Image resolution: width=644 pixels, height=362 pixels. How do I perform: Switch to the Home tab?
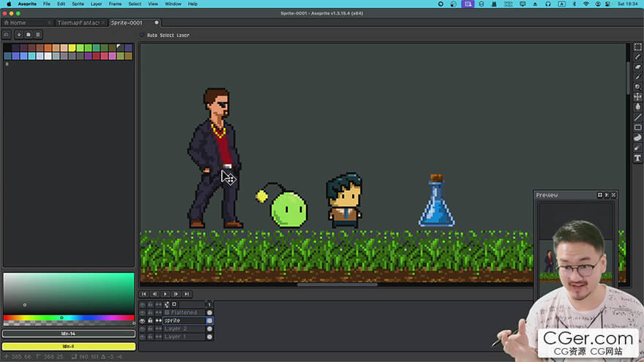point(18,23)
